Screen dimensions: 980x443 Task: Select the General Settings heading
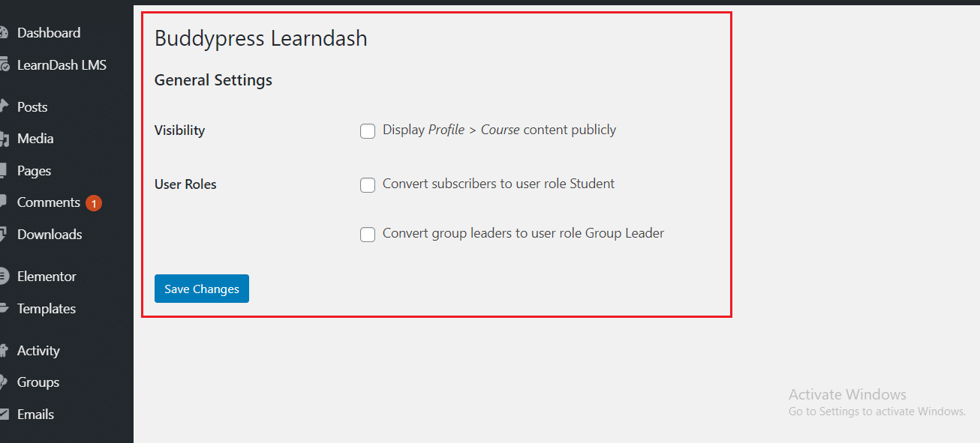click(x=213, y=79)
